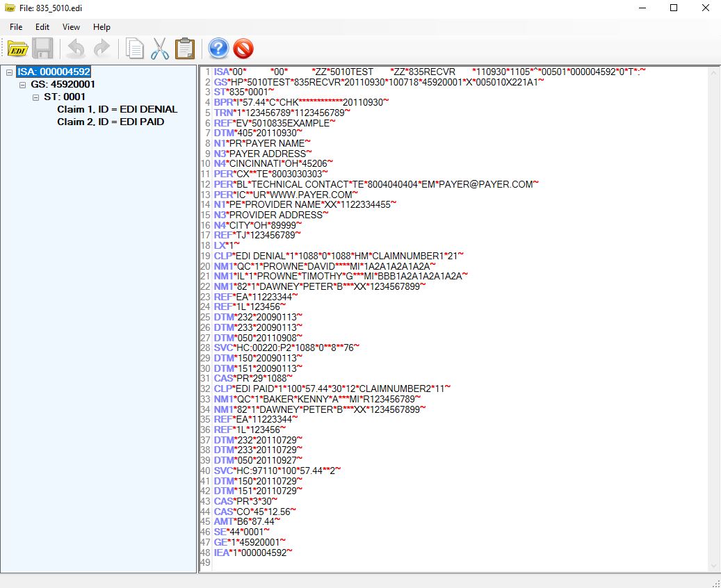Click the TRN*1*123456789 trace line
This screenshot has height=588, width=721.
(282, 113)
